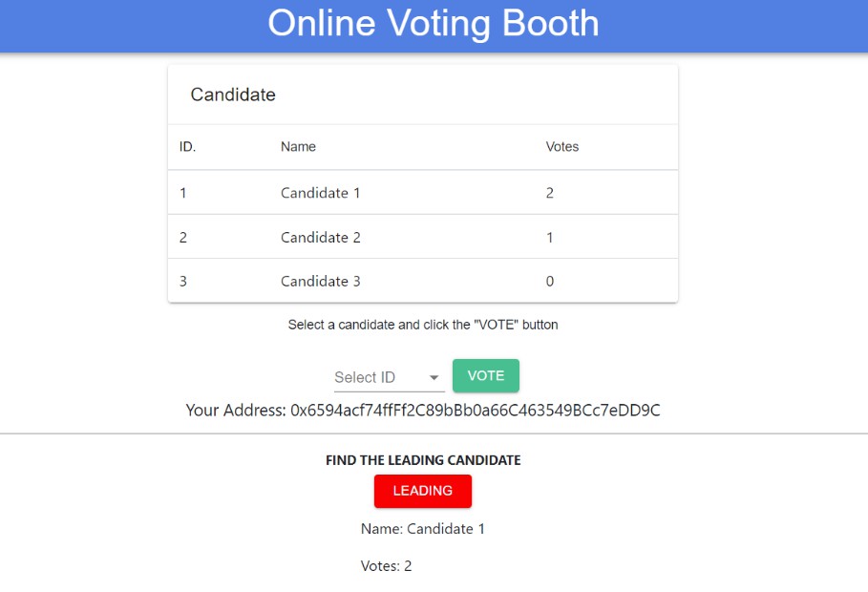This screenshot has height=592, width=868.
Task: Click the voting instruction text
Action: pyautogui.click(x=423, y=325)
